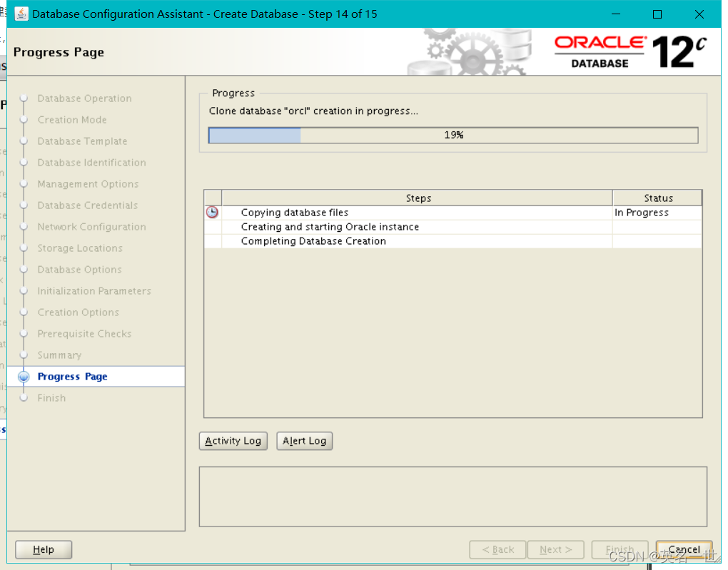728x570 pixels.
Task: Minimize the Database Configuration Assistant window
Action: pyautogui.click(x=616, y=14)
